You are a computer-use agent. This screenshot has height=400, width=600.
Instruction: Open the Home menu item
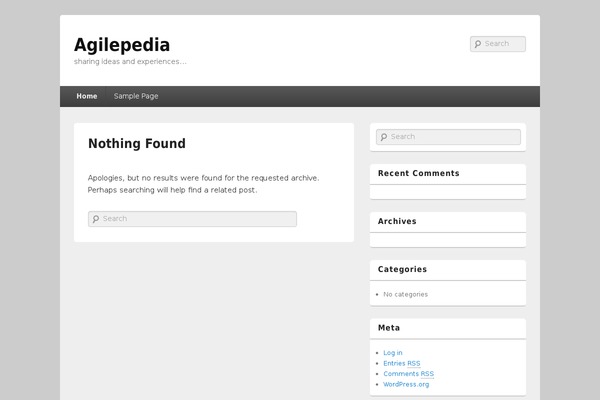click(x=87, y=96)
